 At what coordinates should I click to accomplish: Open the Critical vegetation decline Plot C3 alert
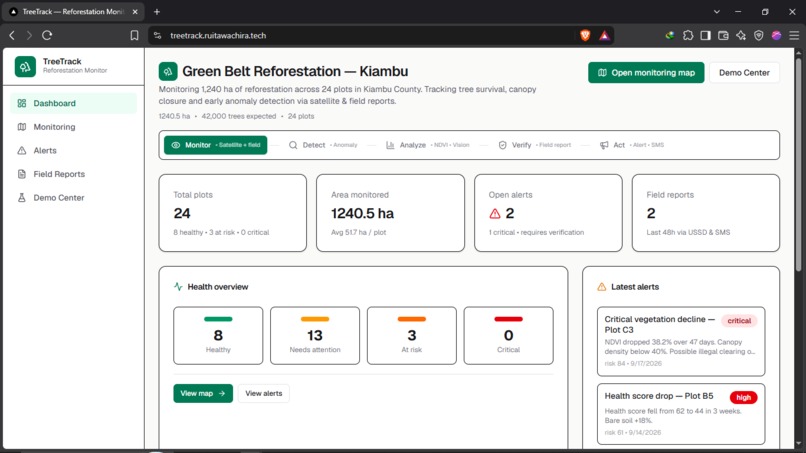click(681, 341)
